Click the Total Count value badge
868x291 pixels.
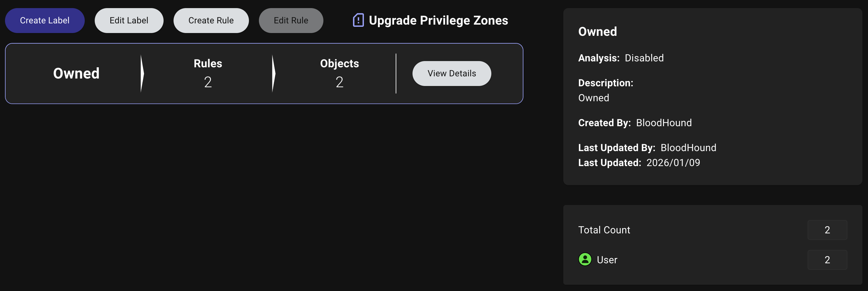tap(827, 230)
